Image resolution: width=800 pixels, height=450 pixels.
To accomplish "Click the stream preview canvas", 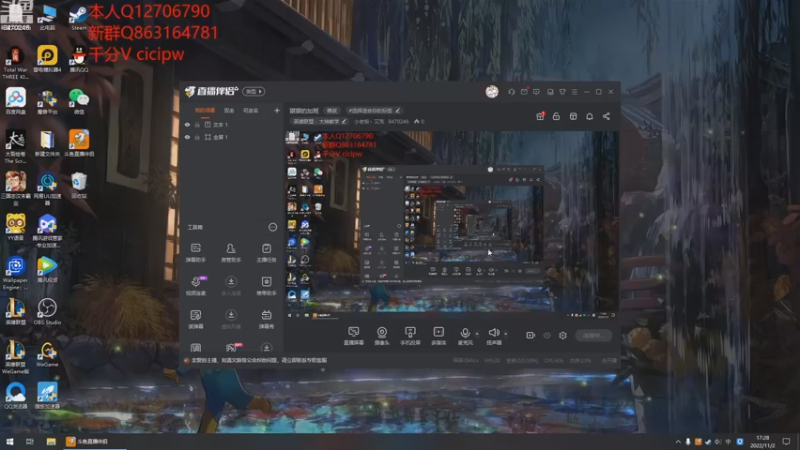I will pos(452,226).
